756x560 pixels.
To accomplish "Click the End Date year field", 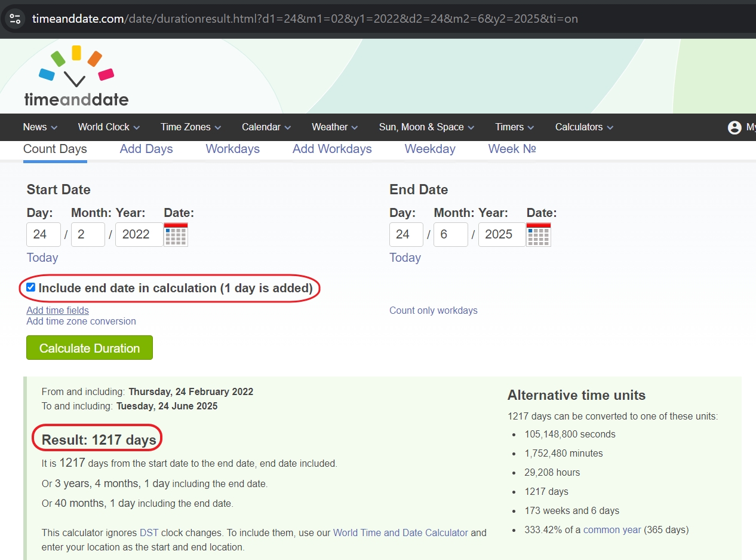I will pyautogui.click(x=502, y=234).
